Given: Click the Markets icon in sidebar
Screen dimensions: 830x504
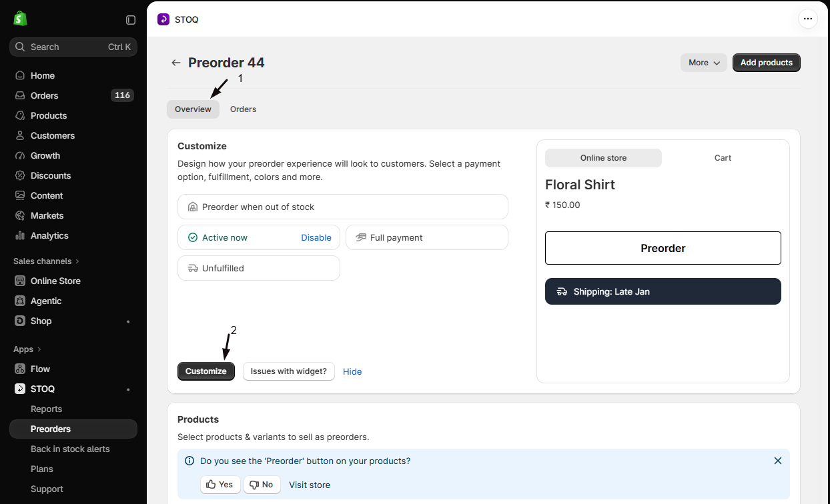Looking at the screenshot, I should pos(20,215).
